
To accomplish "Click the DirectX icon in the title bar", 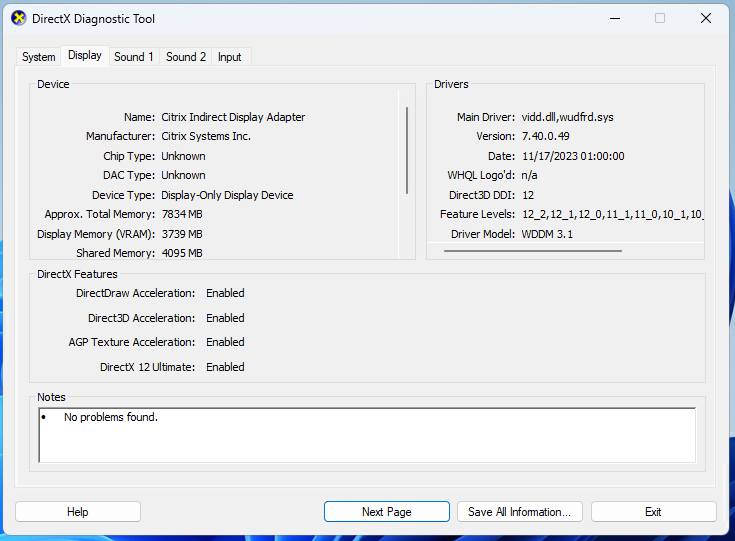I will click(x=18, y=18).
